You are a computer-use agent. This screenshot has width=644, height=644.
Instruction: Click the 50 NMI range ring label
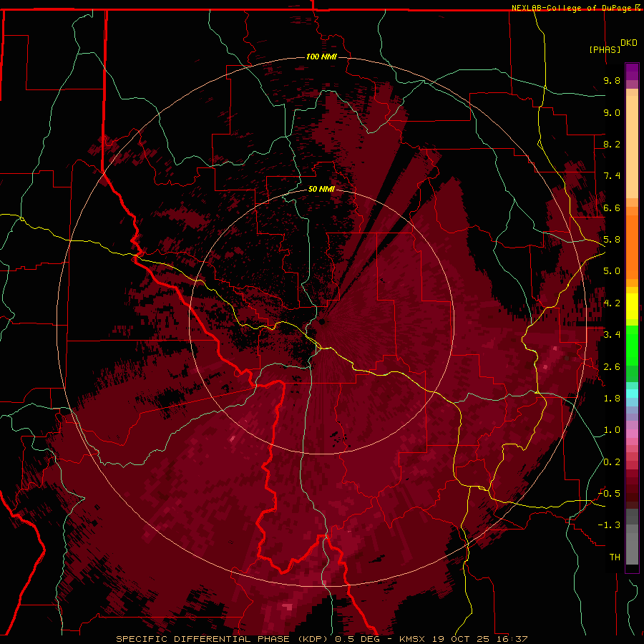tap(321, 189)
